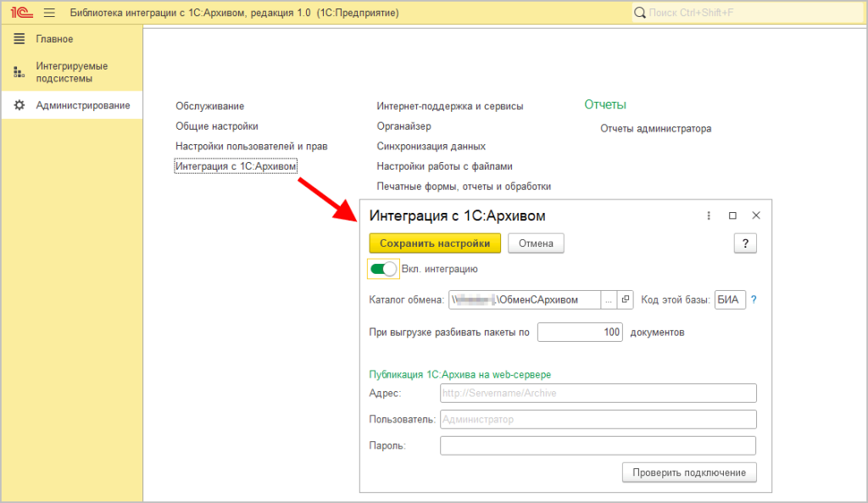Viewport: 868px width, 503px height.
Task: Click the search box at the top
Action: click(746, 13)
